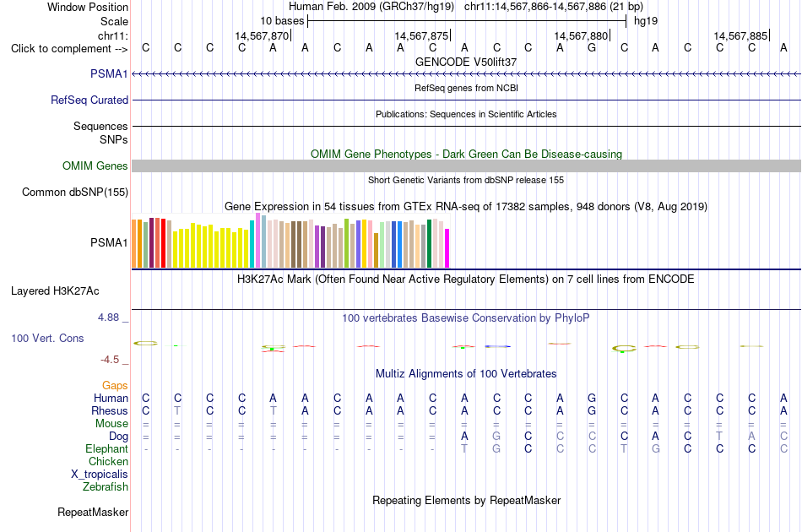
Task: Click the blue PSMA1 GENCODE track label
Action: click(x=109, y=74)
